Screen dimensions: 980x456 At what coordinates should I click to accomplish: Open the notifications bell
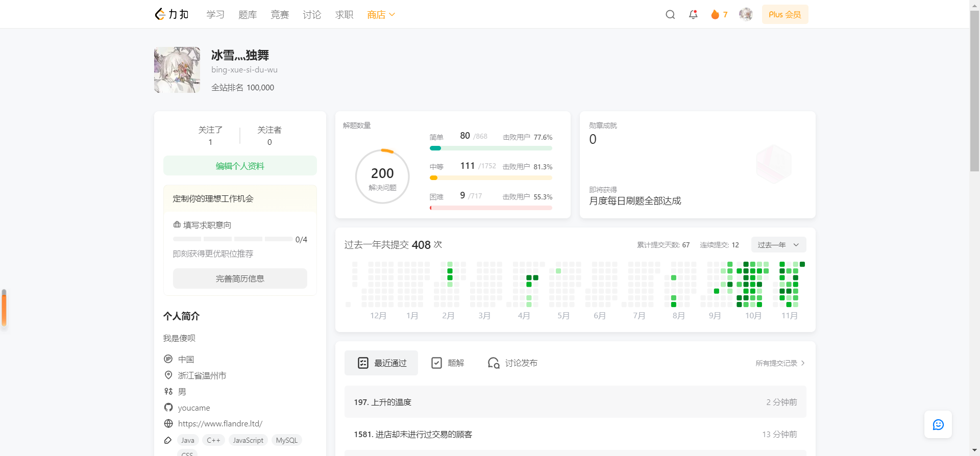click(x=693, y=15)
